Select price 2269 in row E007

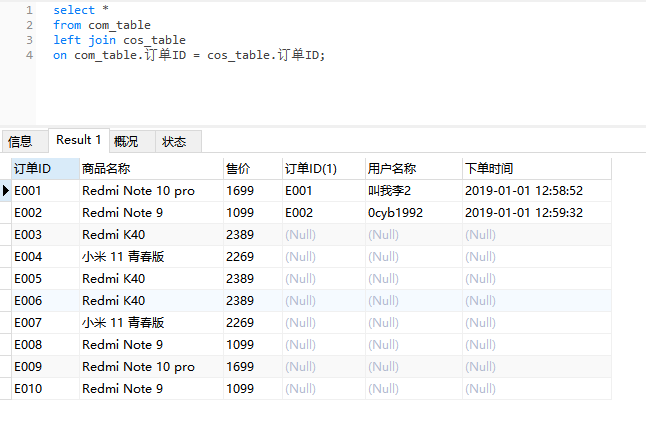coord(253,323)
